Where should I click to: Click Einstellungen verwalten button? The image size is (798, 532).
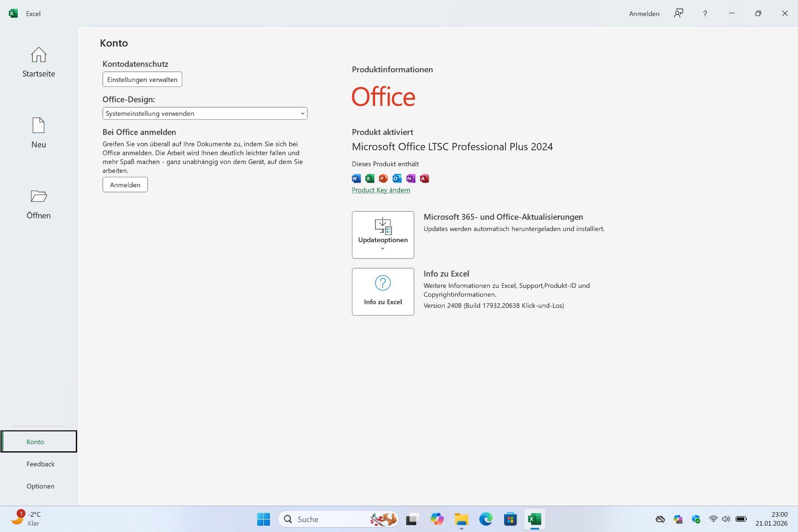pyautogui.click(x=142, y=79)
